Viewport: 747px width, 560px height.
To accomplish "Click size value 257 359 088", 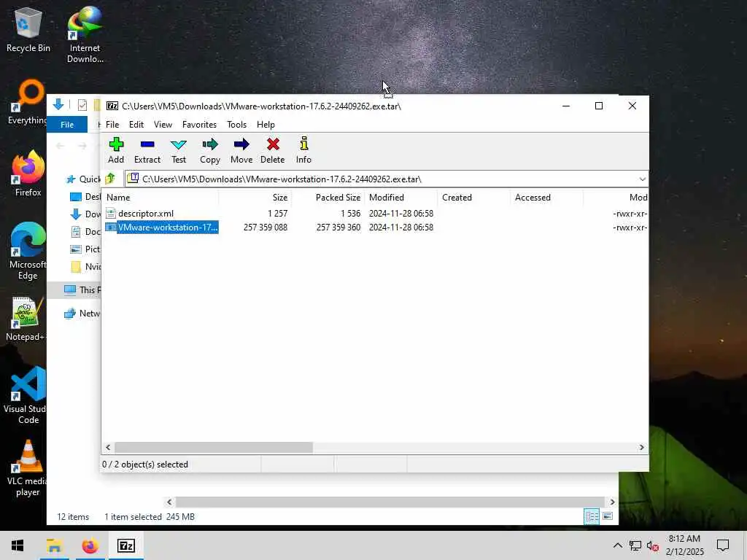I will [266, 227].
